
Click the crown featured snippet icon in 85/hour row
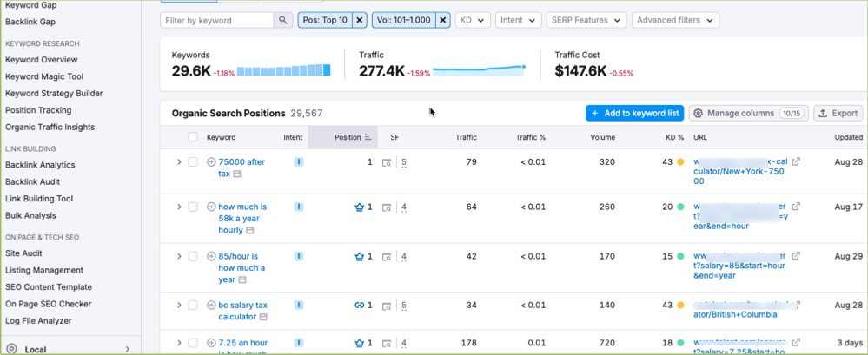pos(359,257)
